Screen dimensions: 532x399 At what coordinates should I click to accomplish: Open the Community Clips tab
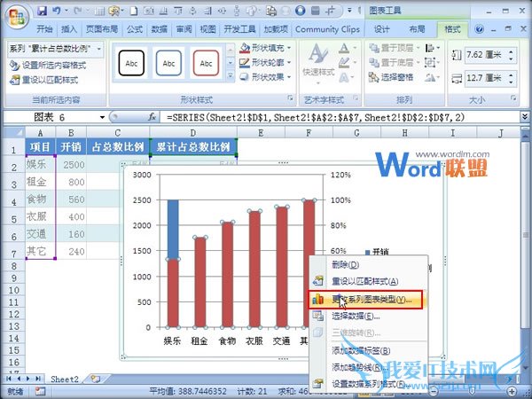(327, 29)
